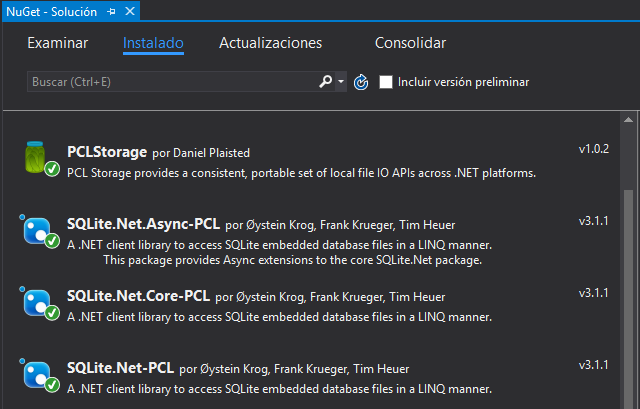Click the PCLStorage pickle jar icon
The image size is (640, 409).
35,157
